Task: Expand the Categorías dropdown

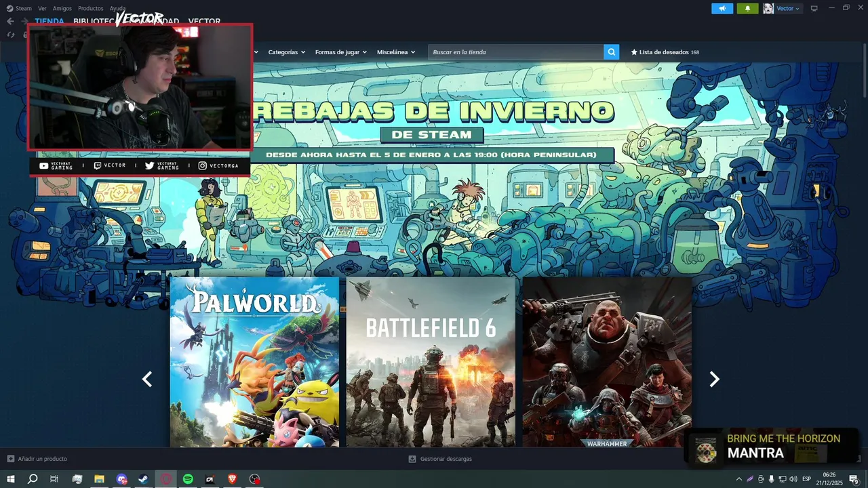Action: tap(286, 52)
